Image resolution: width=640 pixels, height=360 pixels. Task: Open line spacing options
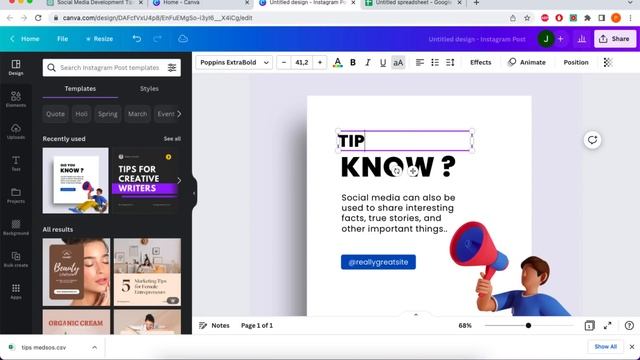450,62
